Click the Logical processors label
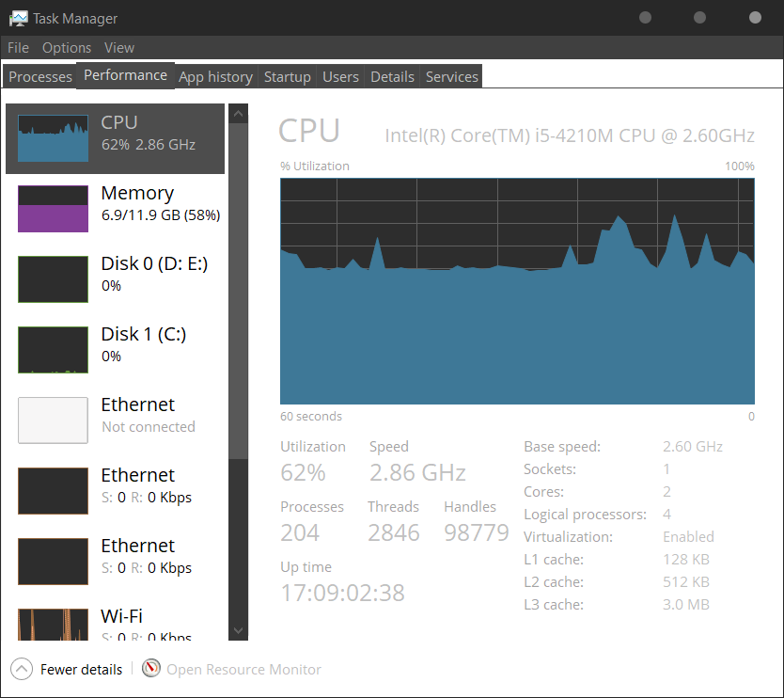This screenshot has width=784, height=698. pyautogui.click(x=585, y=515)
